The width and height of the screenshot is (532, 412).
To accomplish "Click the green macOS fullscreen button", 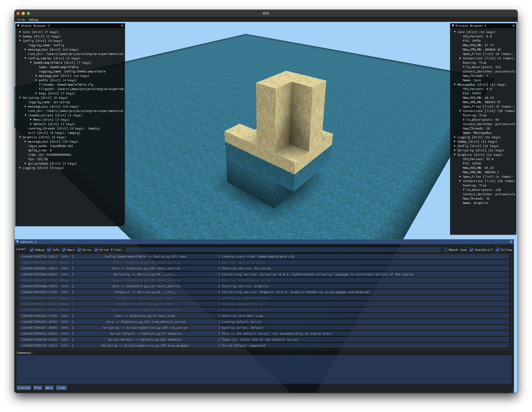I will click(x=28, y=13).
